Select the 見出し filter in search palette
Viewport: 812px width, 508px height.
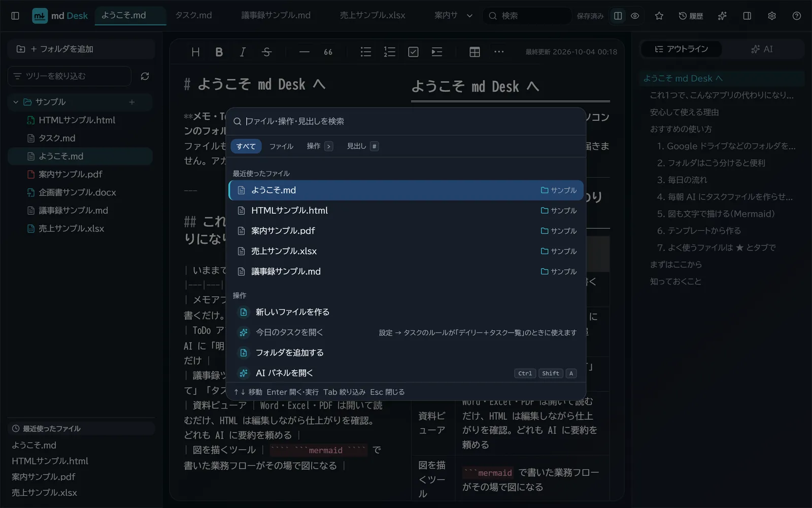point(362,146)
